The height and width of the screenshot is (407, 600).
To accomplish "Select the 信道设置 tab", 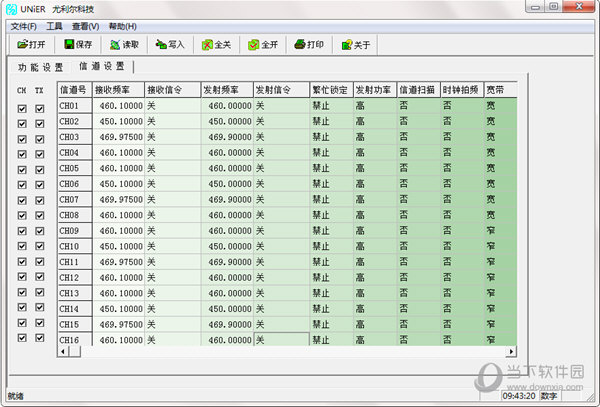I will (x=101, y=67).
